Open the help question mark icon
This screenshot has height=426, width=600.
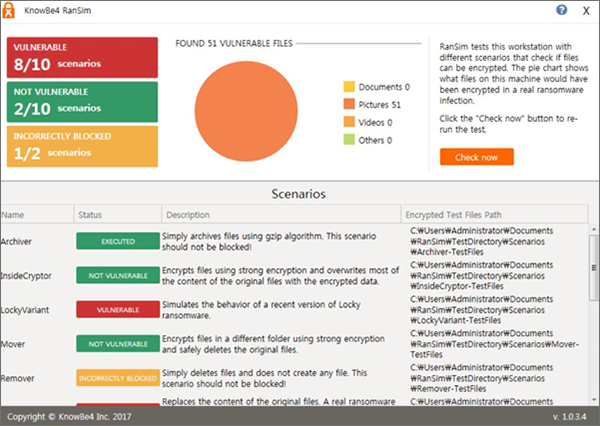point(561,10)
